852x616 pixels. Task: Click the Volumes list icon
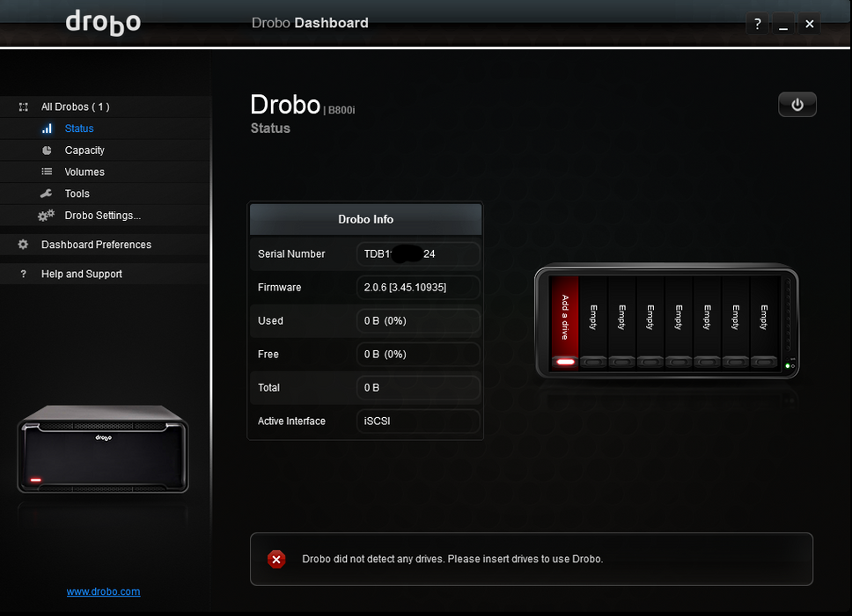pyautogui.click(x=48, y=172)
